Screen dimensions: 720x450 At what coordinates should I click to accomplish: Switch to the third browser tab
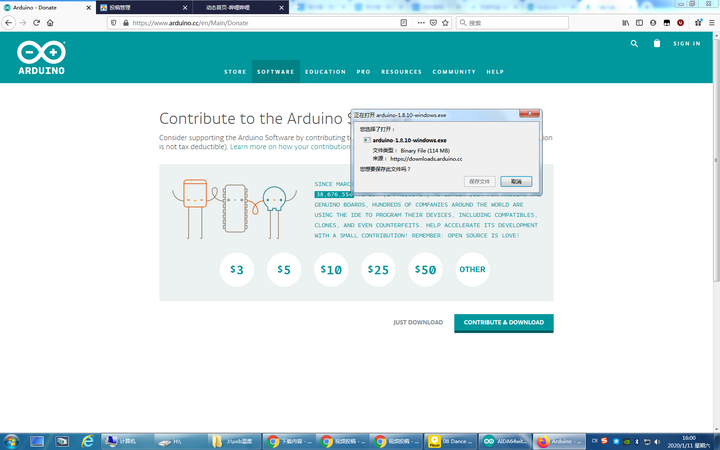pos(240,8)
